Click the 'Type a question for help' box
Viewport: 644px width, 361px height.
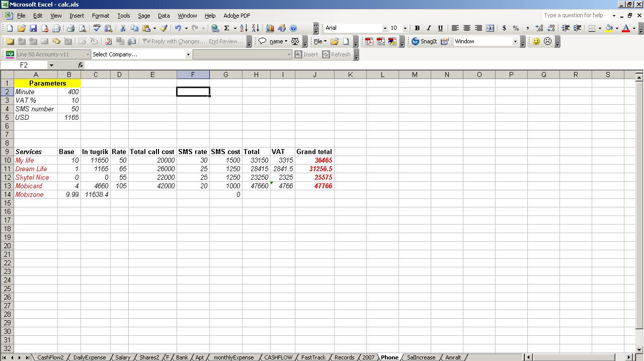pos(577,16)
